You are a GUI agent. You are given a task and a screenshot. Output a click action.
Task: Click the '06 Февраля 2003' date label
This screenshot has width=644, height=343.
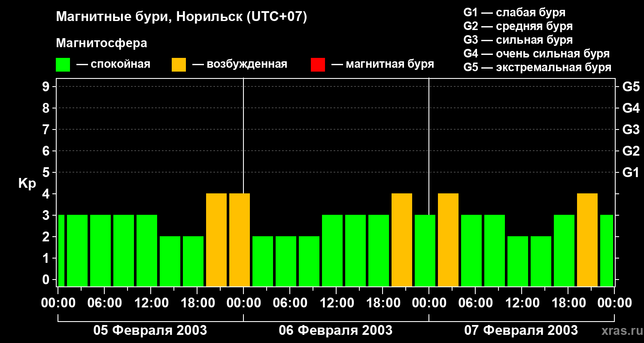pos(336,331)
